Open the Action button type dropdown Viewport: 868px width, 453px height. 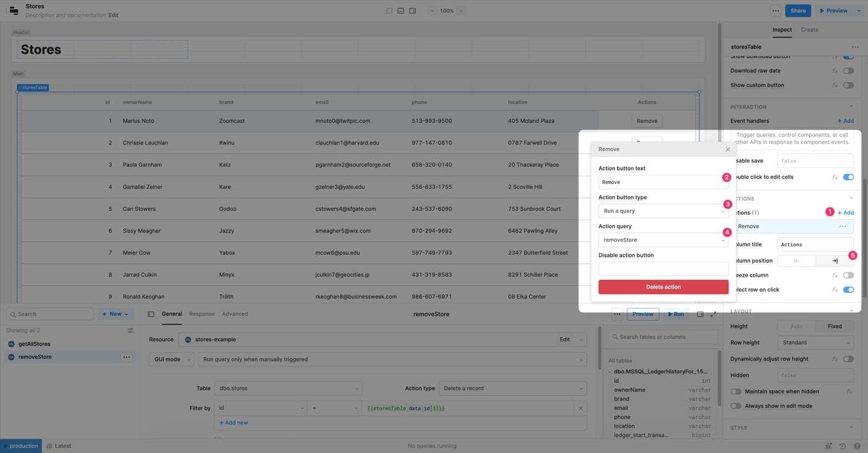(x=663, y=211)
